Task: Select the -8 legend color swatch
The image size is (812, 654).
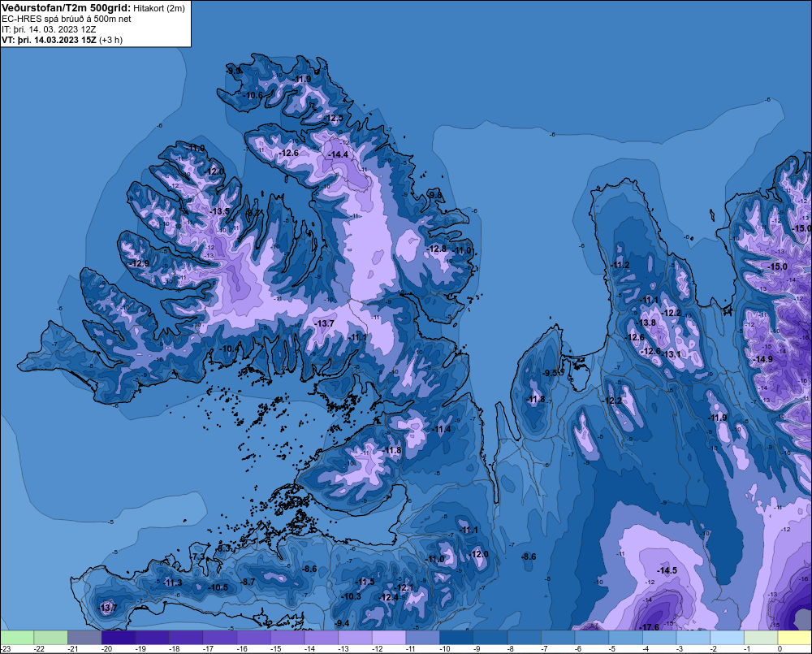Action: 525,638
